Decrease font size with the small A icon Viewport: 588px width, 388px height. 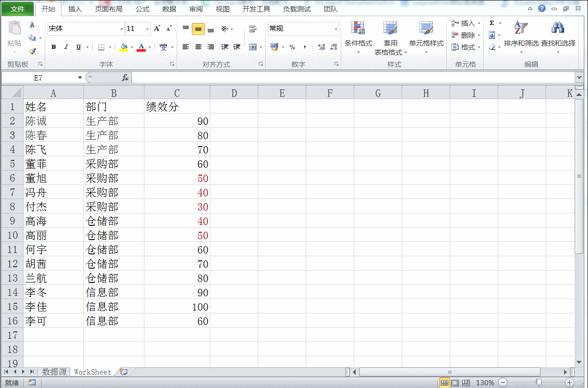click(x=169, y=29)
